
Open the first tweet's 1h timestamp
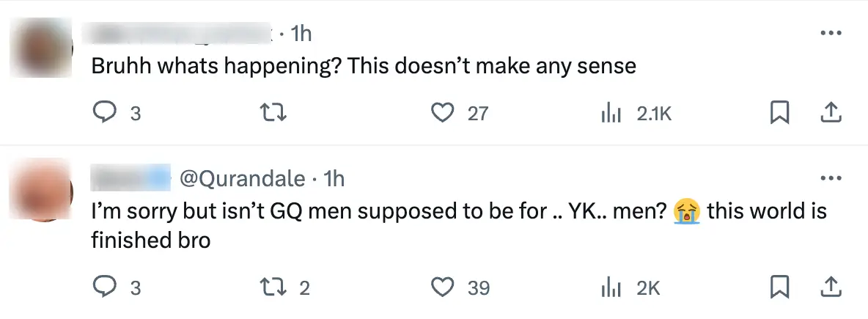click(301, 33)
